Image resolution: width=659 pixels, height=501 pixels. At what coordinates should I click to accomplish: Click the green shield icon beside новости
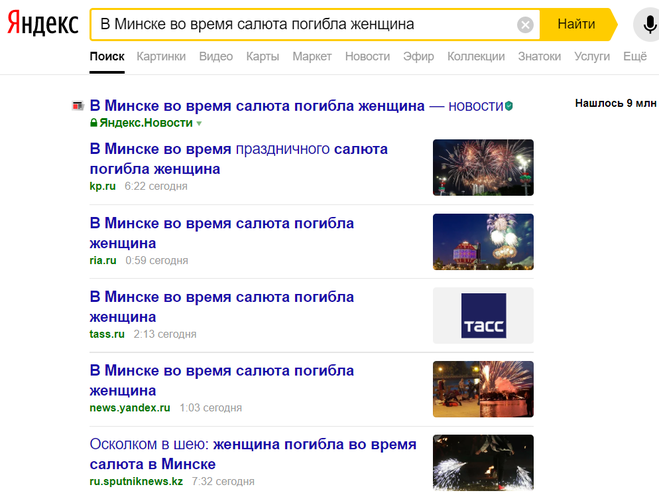tap(509, 106)
